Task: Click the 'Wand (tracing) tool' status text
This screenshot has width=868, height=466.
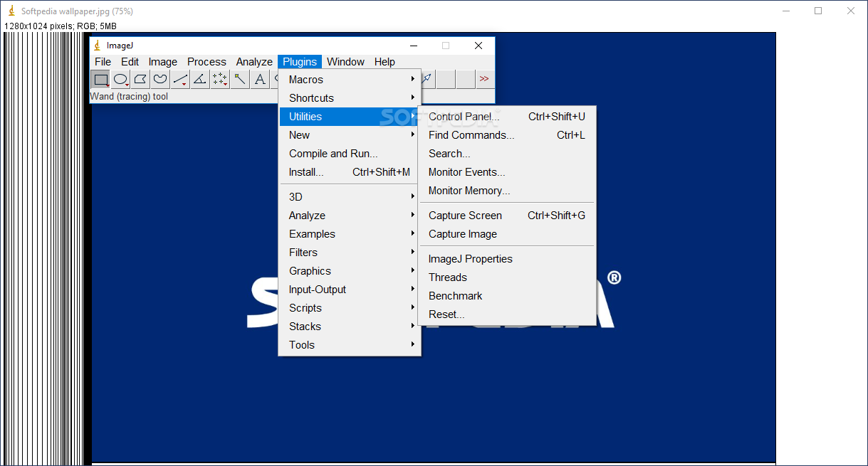Action: click(x=129, y=97)
